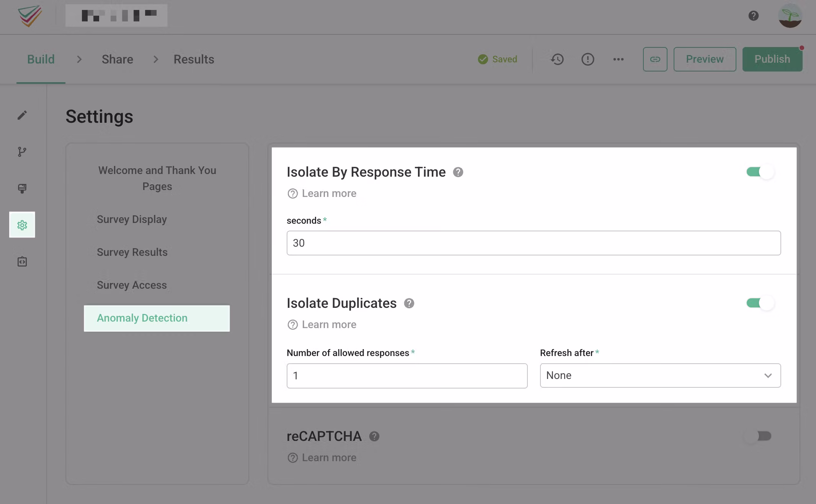Click Learn more under Isolate By Response Time
This screenshot has width=816, height=504.
point(322,193)
